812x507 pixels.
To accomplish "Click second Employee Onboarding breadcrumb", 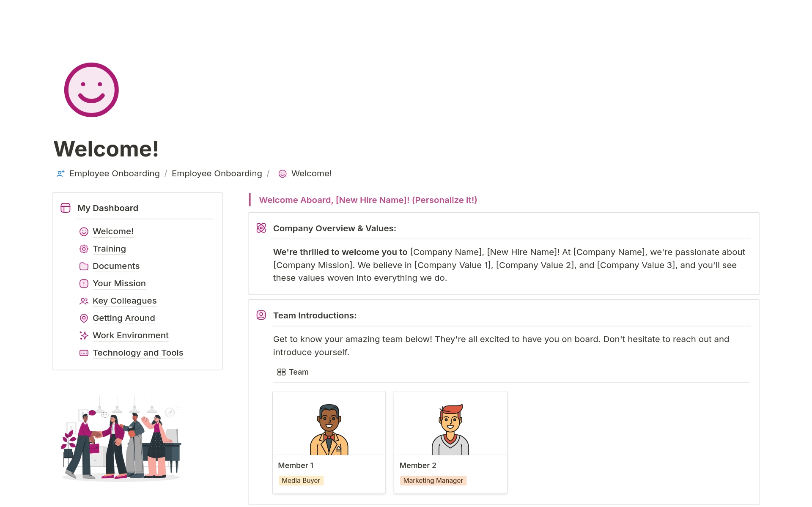I will coord(217,174).
